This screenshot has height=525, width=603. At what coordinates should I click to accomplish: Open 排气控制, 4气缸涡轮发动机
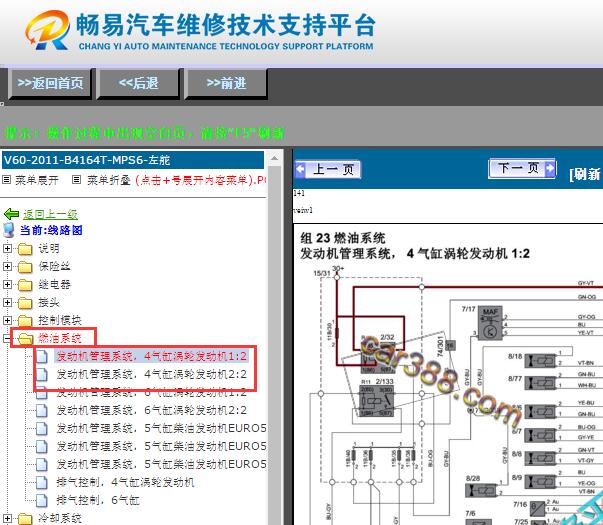tap(125, 482)
